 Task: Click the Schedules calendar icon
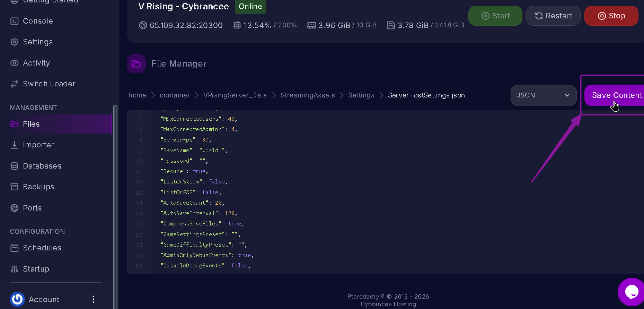click(x=14, y=248)
